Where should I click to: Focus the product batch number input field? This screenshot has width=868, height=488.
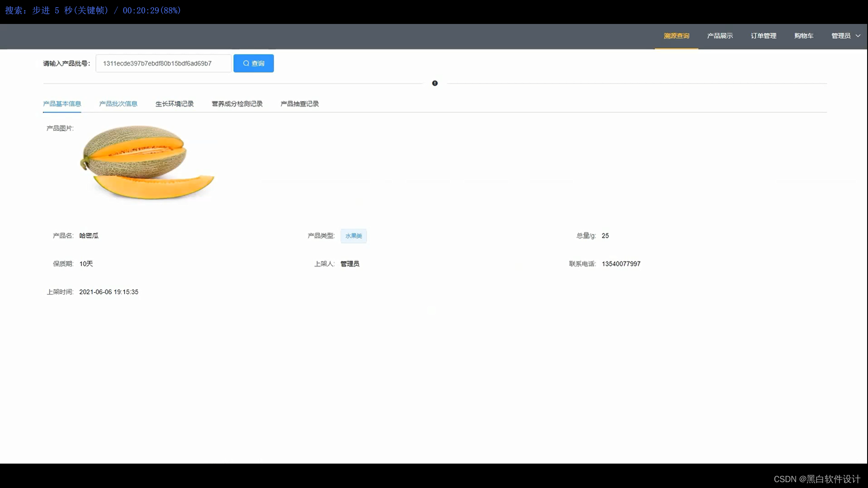click(163, 63)
